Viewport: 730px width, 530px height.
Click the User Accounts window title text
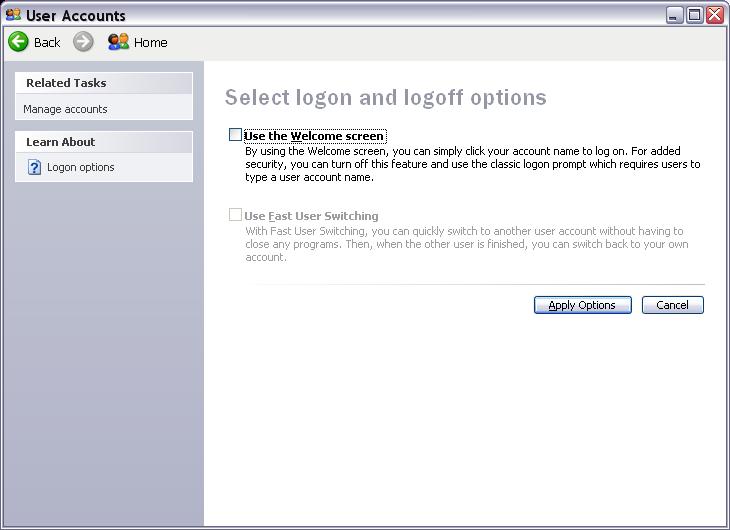pos(75,15)
